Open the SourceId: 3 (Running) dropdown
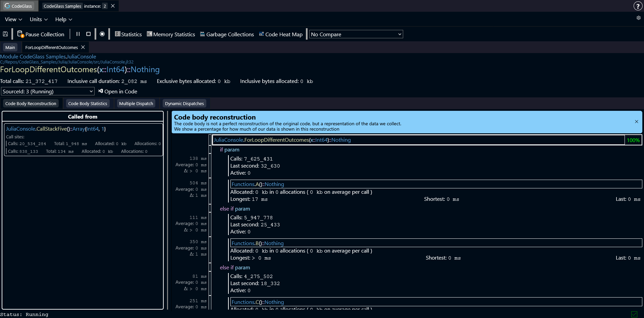This screenshot has height=318, width=644. [x=48, y=91]
